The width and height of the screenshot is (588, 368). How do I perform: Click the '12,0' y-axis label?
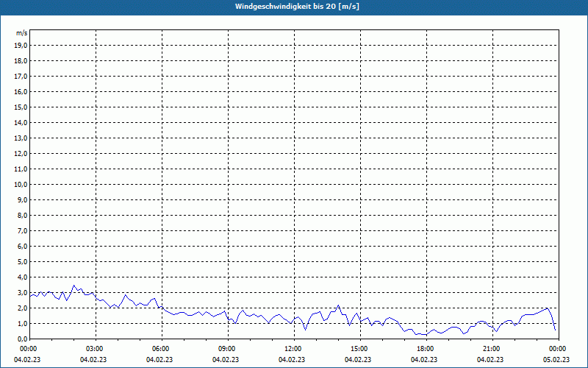22,153
